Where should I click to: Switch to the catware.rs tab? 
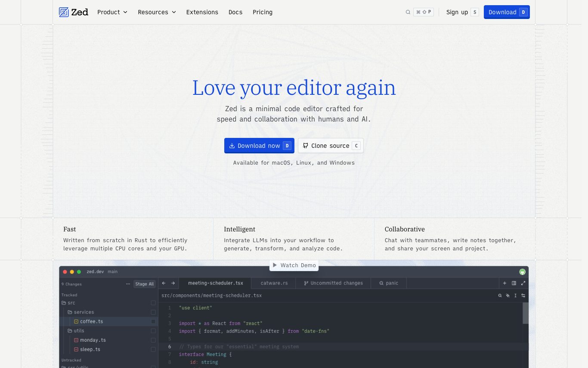coord(274,283)
